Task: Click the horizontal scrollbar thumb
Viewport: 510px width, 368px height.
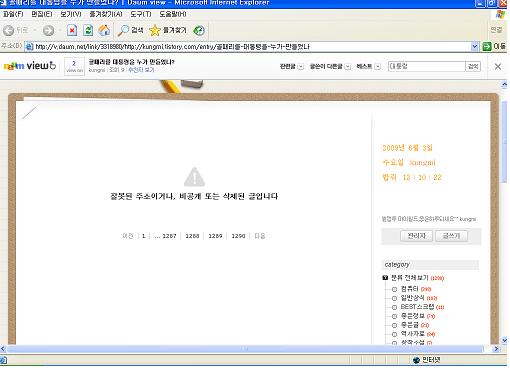Action: [x=245, y=349]
